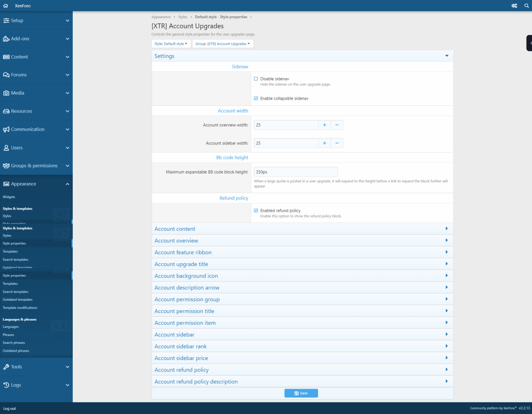Open the Users menu in sidebar
Screen dimensions: 532x414
tap(17, 148)
